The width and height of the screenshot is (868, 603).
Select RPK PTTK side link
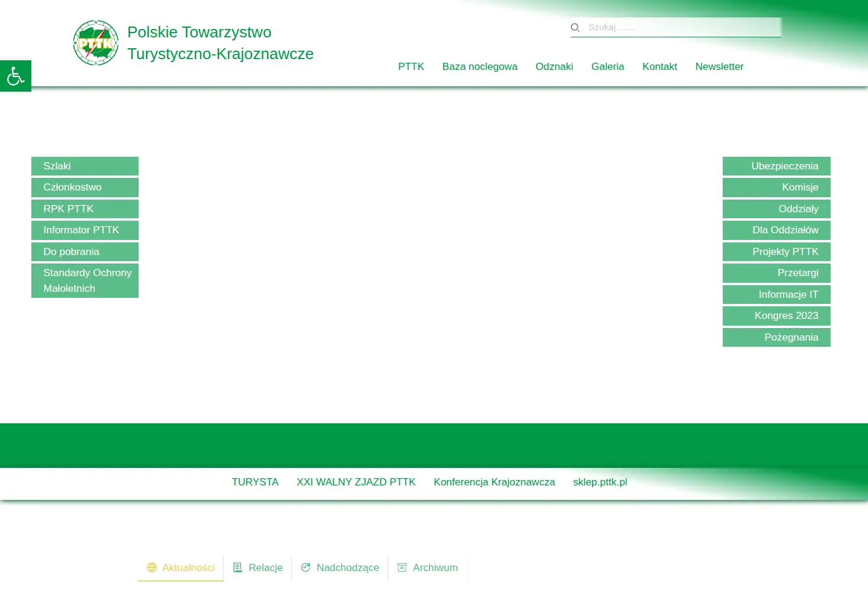tap(85, 209)
